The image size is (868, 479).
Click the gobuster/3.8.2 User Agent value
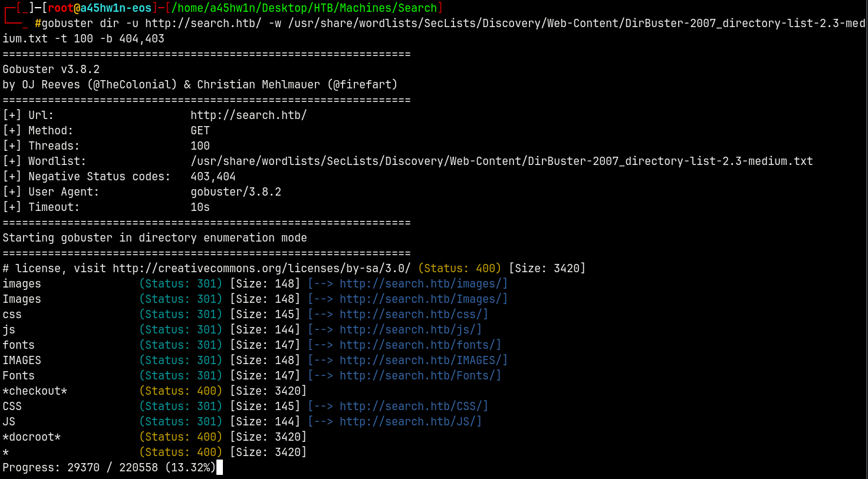click(x=236, y=192)
